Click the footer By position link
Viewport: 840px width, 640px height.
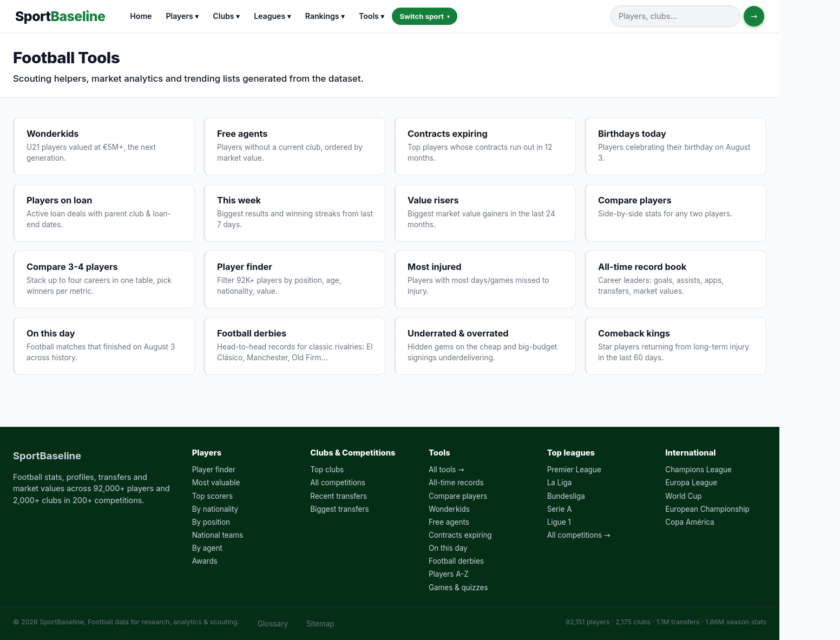(x=211, y=522)
